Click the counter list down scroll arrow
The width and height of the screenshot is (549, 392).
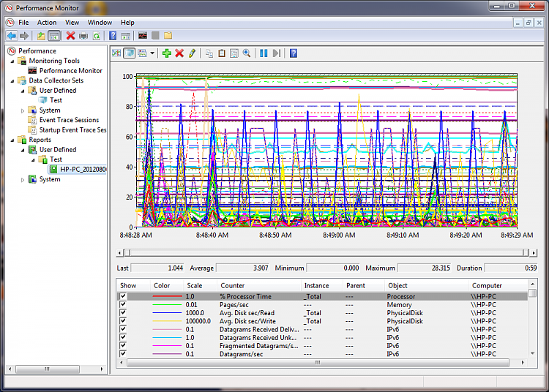(x=532, y=353)
